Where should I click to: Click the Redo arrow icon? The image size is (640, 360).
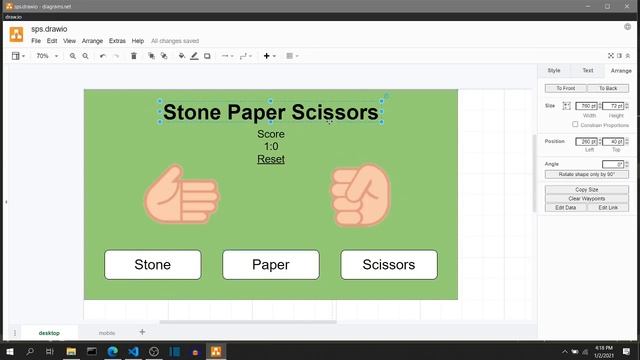tap(116, 56)
